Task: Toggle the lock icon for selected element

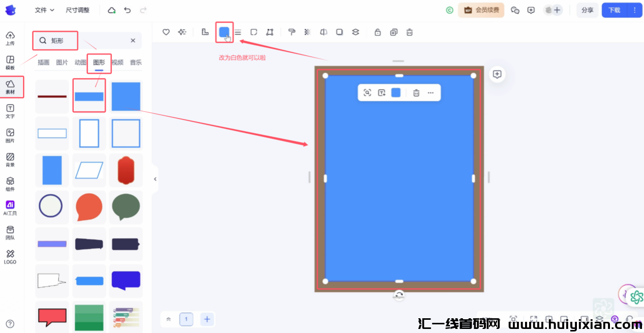Action: click(x=378, y=32)
